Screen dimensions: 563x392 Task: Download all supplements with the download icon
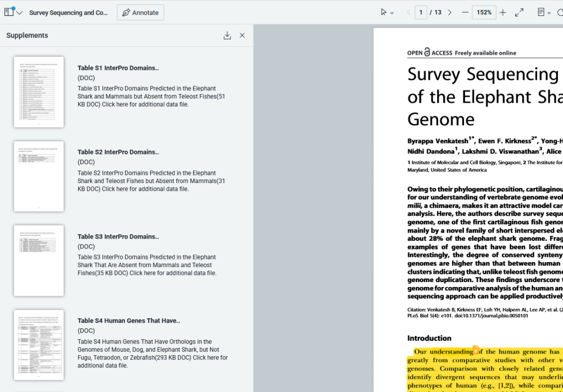(x=227, y=36)
